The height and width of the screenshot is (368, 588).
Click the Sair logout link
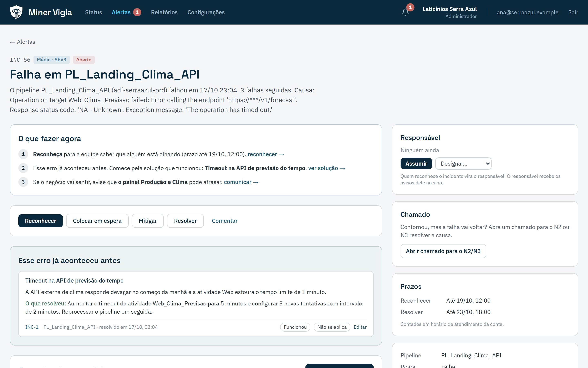(573, 12)
